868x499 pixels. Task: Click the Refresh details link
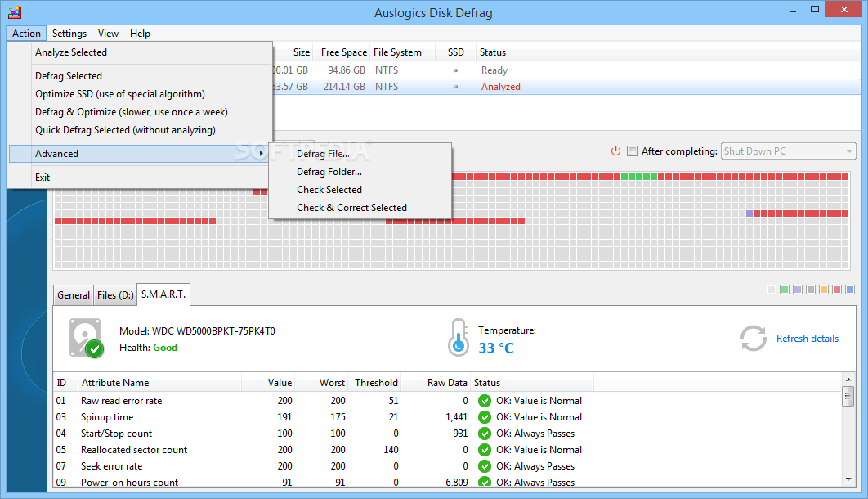tap(807, 339)
